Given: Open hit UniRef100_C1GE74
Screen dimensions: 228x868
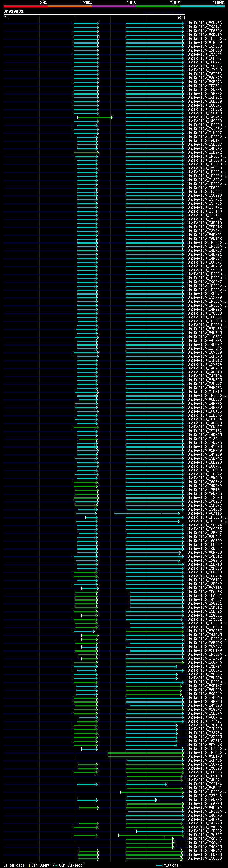Looking at the screenshot, I should pyautogui.click(x=204, y=525).
